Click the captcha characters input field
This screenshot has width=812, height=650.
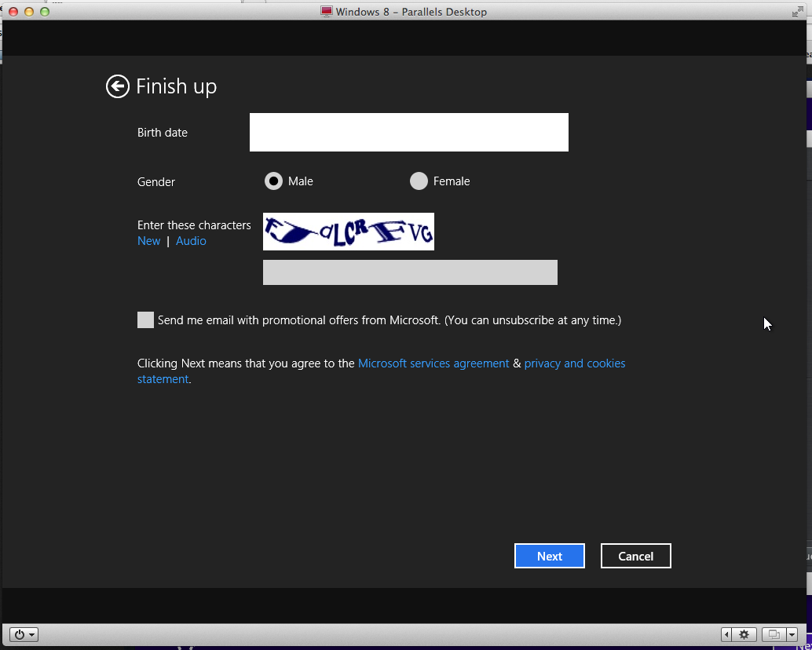click(410, 272)
